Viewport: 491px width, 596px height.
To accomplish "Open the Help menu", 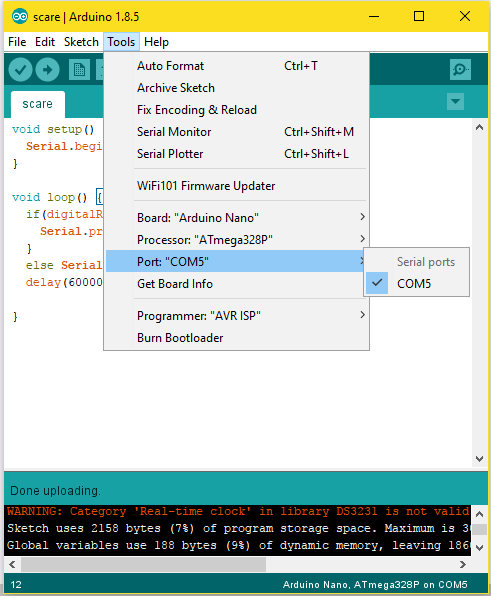I will (x=156, y=42).
